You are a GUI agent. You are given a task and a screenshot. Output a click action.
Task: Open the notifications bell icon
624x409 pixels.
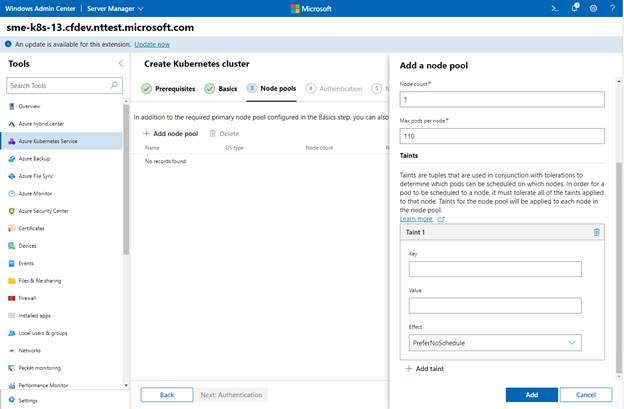tap(575, 8)
